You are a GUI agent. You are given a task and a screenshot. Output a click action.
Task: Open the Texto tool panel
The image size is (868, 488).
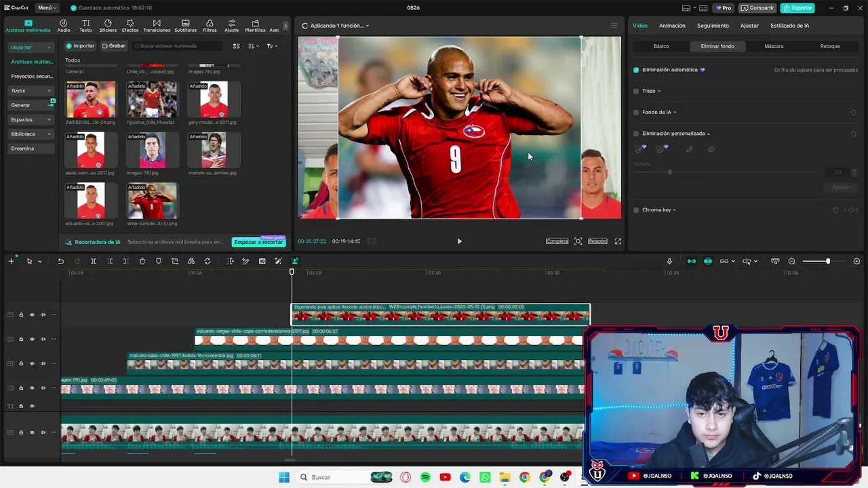pos(85,26)
